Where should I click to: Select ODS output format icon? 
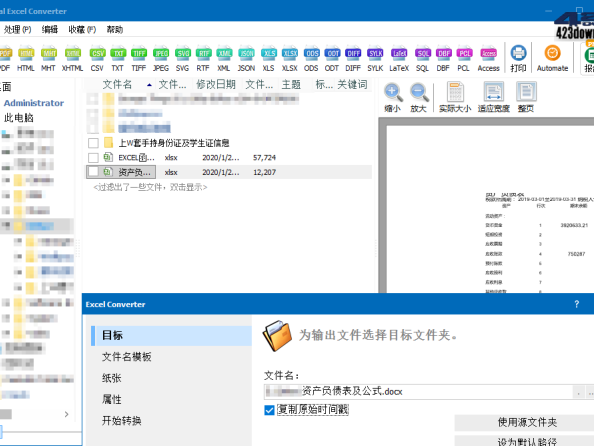311,58
